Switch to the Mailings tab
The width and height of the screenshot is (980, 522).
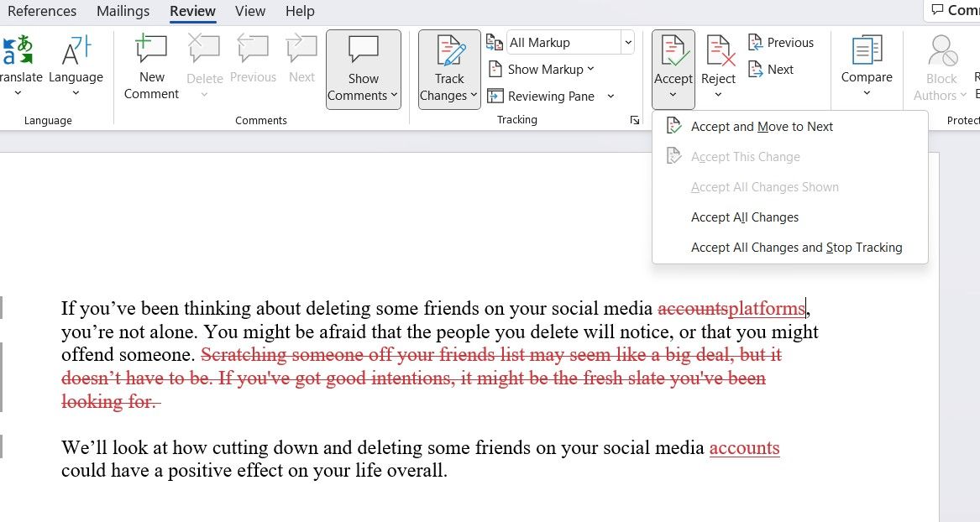point(123,11)
